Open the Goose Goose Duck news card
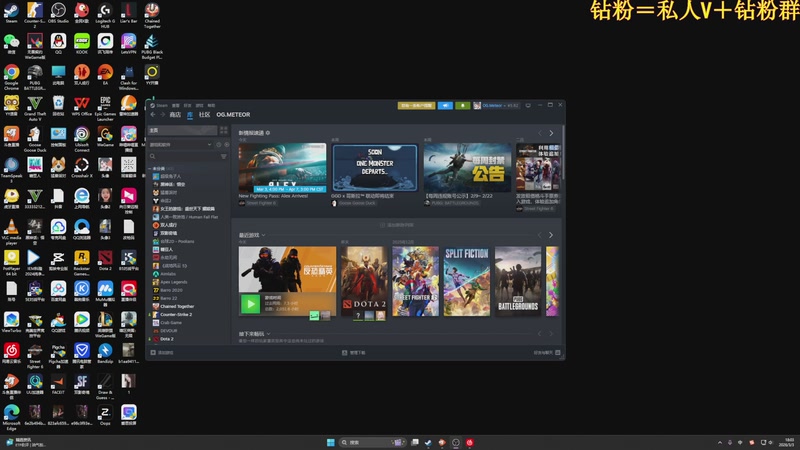 pyautogui.click(x=374, y=168)
